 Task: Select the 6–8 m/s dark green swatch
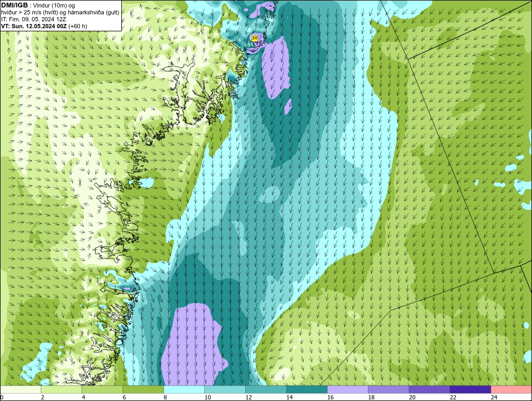tap(143, 389)
